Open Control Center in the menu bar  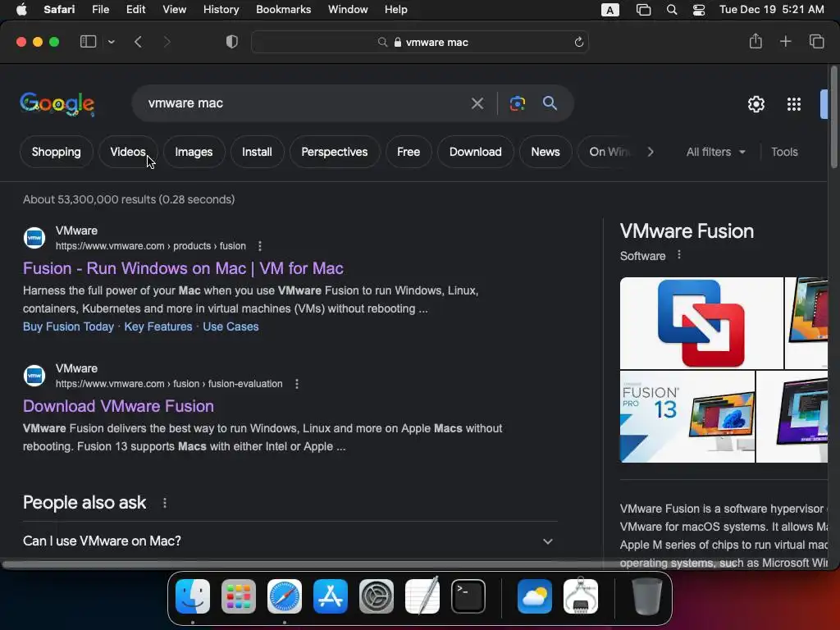pos(699,10)
